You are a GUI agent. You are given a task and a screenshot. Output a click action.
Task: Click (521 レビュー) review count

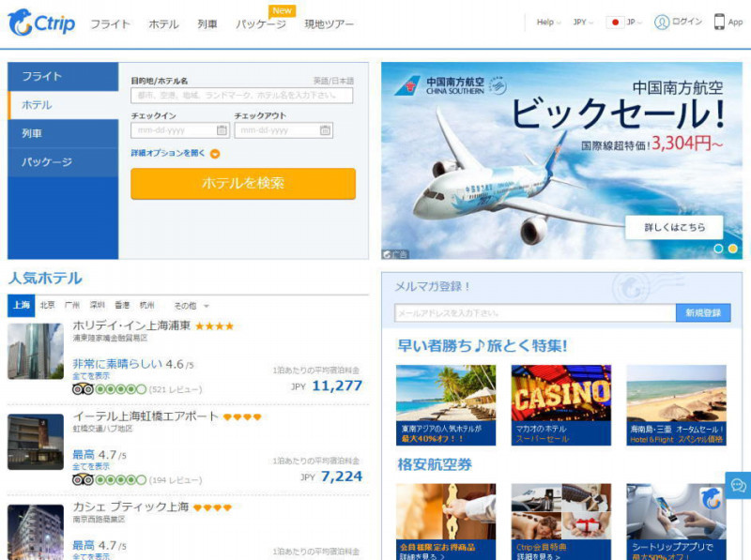click(x=176, y=389)
